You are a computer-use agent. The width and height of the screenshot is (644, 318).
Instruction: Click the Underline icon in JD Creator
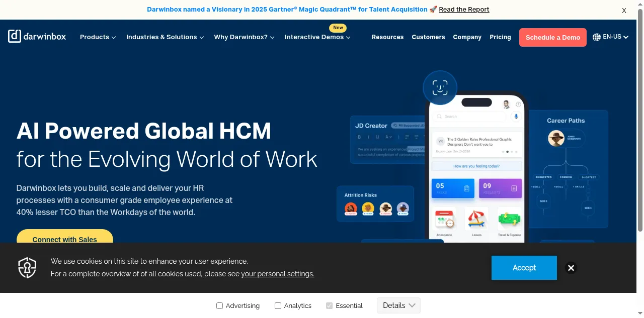(378, 137)
